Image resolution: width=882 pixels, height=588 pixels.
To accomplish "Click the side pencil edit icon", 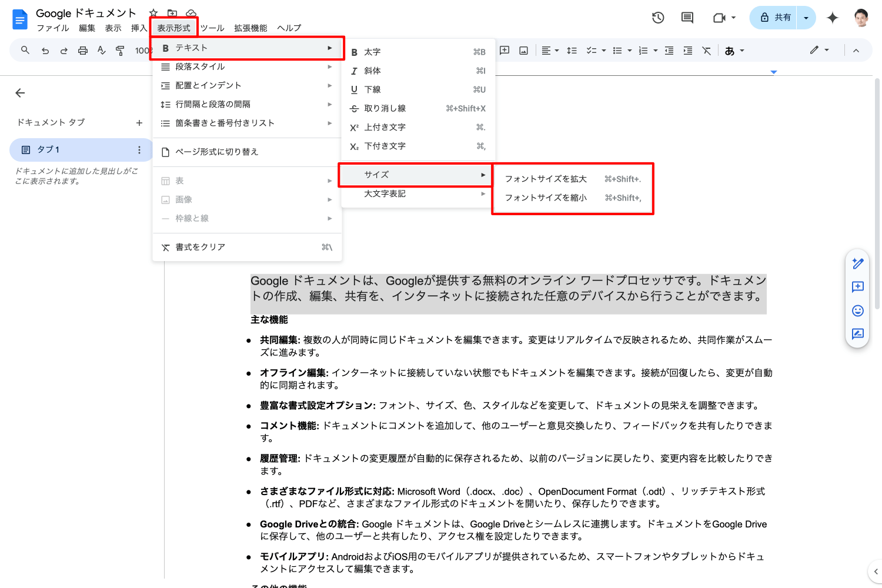I will coord(858,263).
